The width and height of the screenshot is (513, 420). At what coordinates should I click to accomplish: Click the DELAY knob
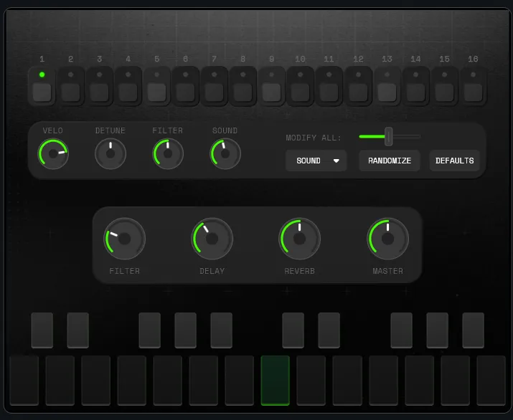pyautogui.click(x=212, y=239)
